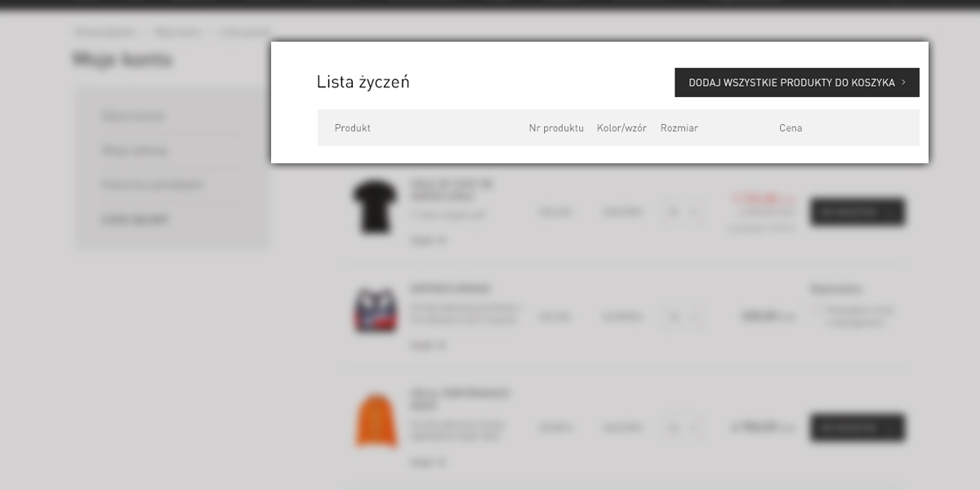Open the red and blue product thumbnail
Viewport: 980px width, 490px height.
(375, 311)
